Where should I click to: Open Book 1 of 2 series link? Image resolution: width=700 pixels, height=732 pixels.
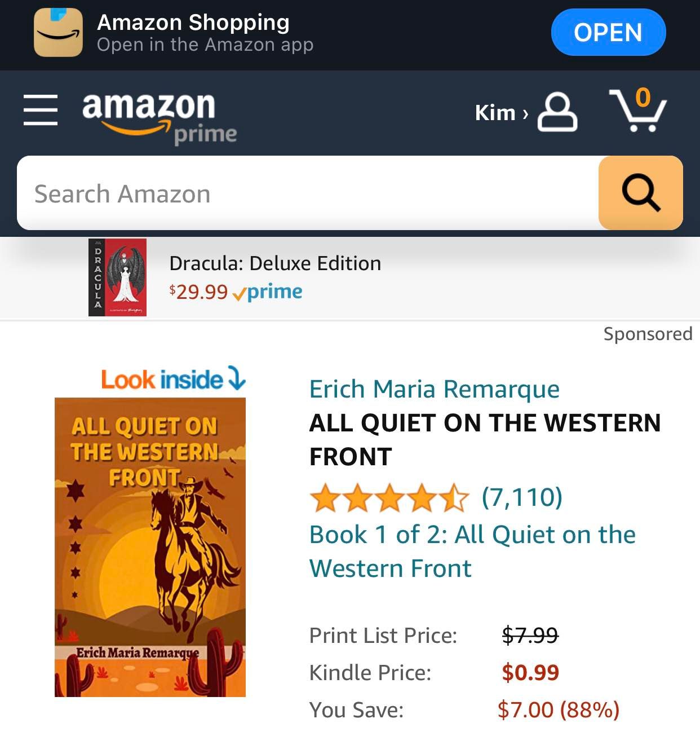[472, 551]
